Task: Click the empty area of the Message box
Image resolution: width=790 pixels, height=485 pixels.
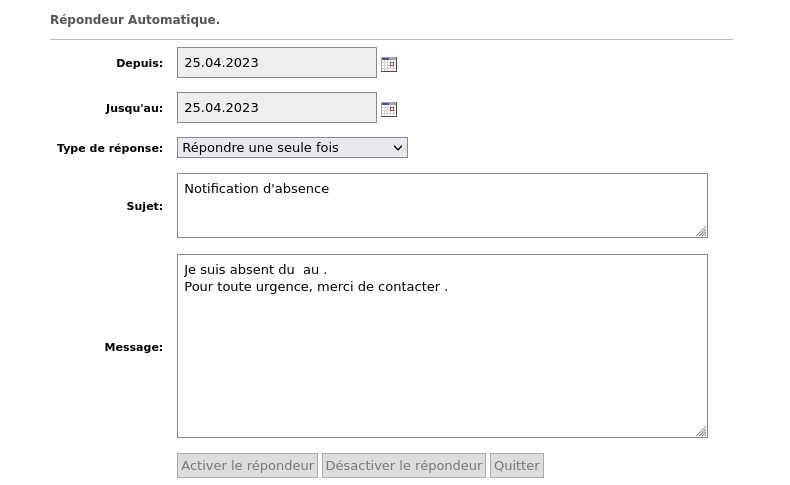Action: [x=441, y=370]
